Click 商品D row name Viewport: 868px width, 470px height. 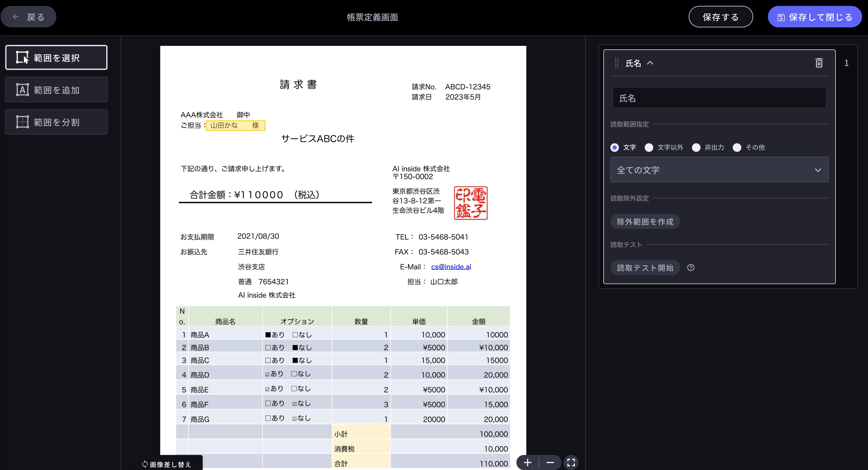[x=200, y=375]
